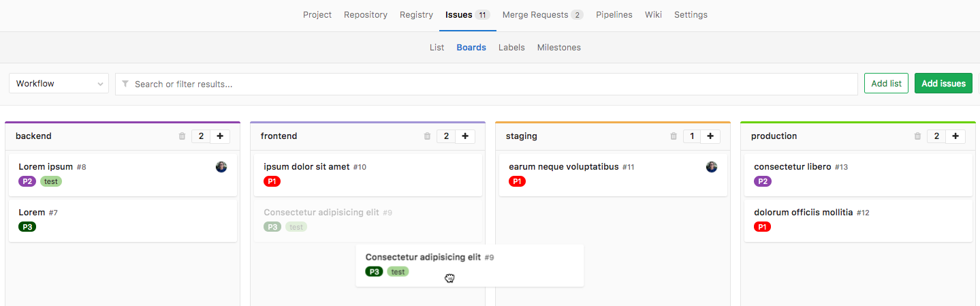Delete the backend list via trash icon
This screenshot has height=306, width=980.
[182, 136]
